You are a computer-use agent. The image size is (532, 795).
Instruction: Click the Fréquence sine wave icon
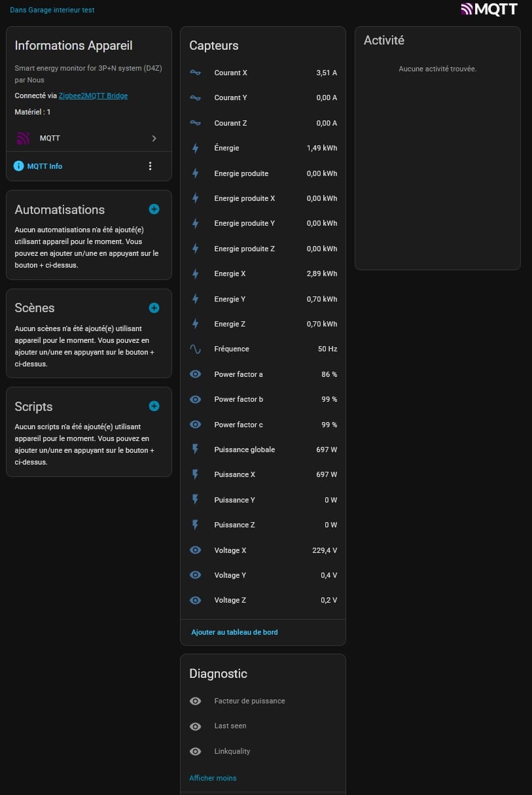[195, 349]
